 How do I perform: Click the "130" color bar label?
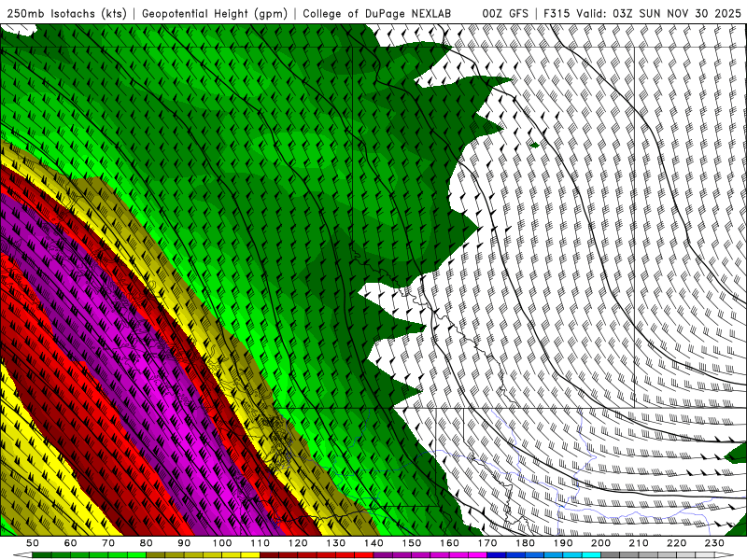(x=335, y=543)
